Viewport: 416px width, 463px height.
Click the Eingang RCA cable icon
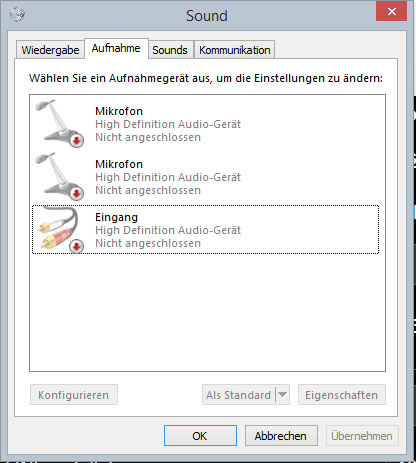pos(59,229)
